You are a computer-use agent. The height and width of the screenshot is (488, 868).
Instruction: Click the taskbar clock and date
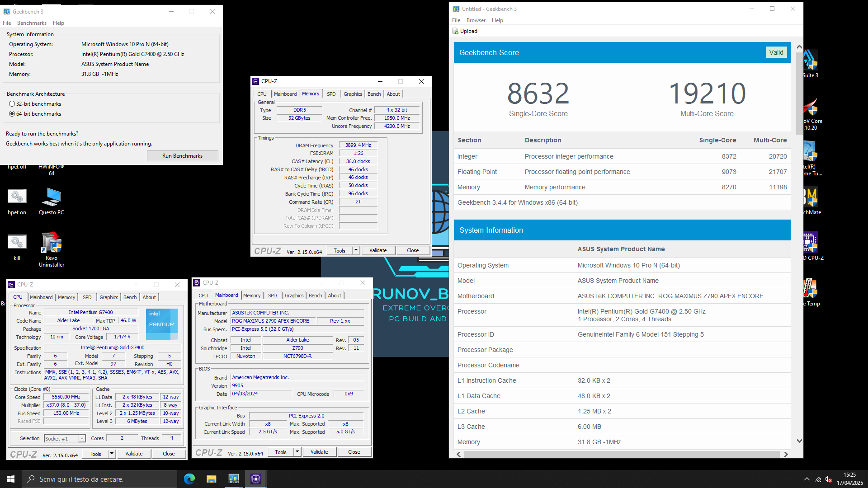point(849,479)
